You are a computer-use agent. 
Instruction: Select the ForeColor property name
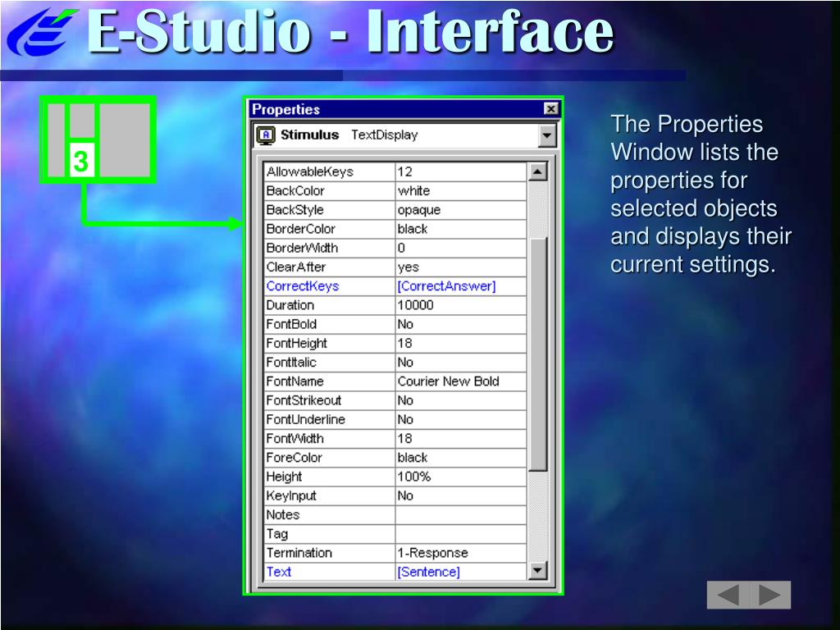tap(330, 458)
